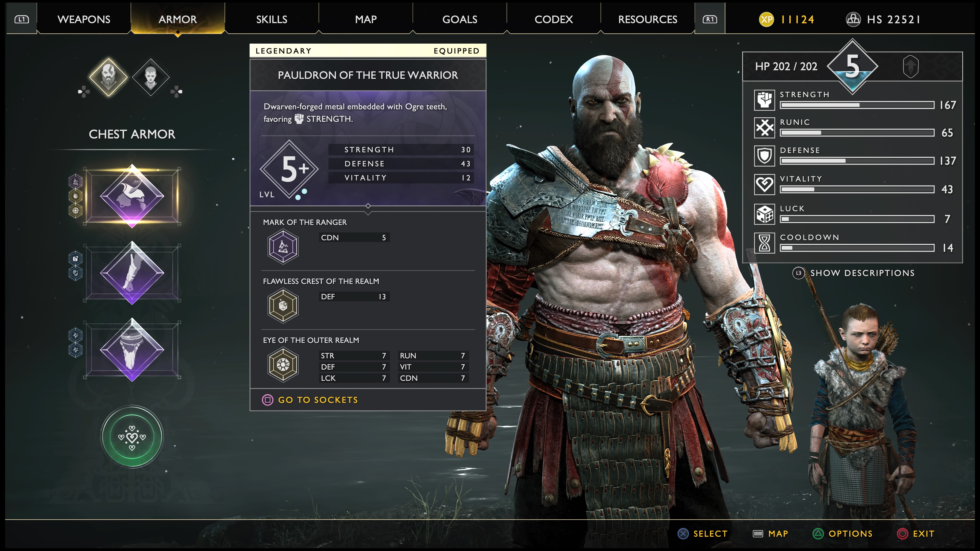Click Flawless Crest of the Realm icon
The width and height of the screenshot is (980, 551).
click(283, 305)
